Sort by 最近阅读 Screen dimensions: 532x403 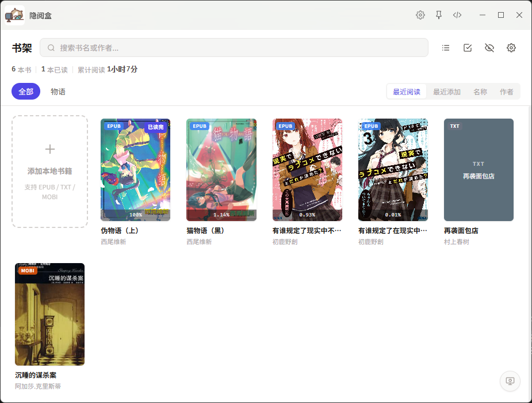(x=407, y=92)
